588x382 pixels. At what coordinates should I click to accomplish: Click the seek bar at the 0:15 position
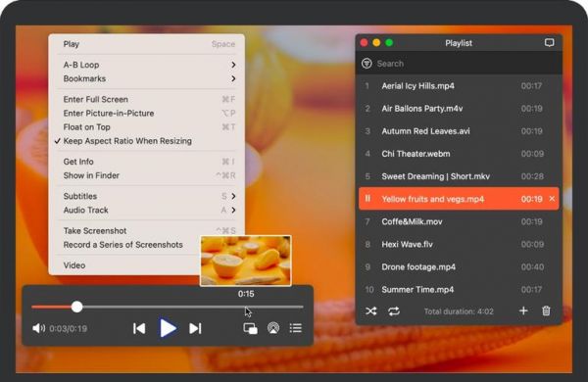(x=246, y=307)
